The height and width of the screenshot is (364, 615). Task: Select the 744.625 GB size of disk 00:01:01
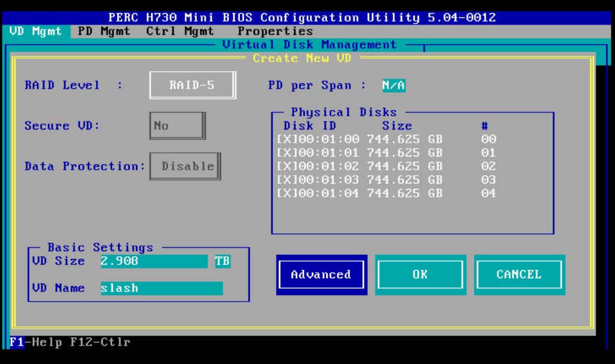pos(405,153)
